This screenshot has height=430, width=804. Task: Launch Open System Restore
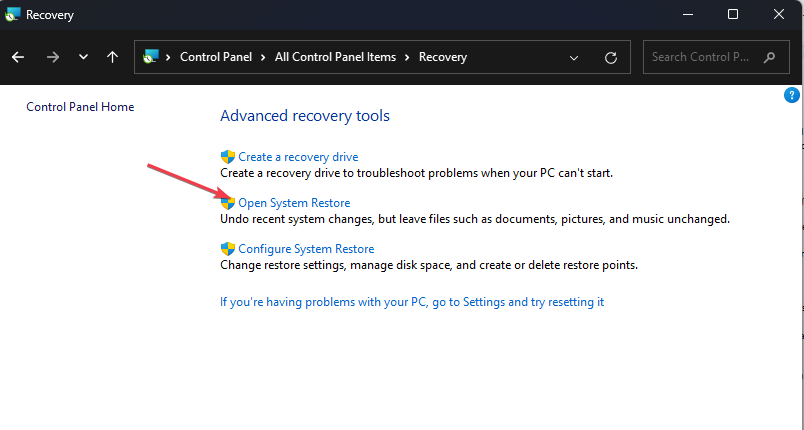[x=294, y=203]
